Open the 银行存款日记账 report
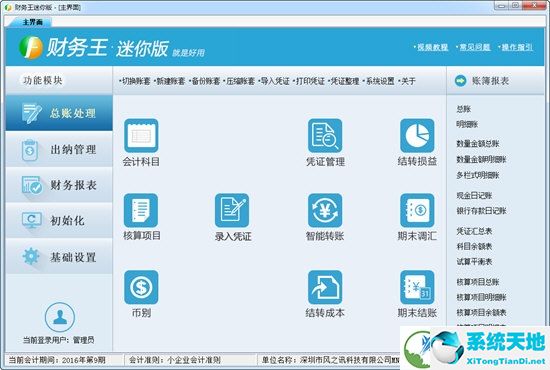The image size is (550, 370). (x=481, y=211)
